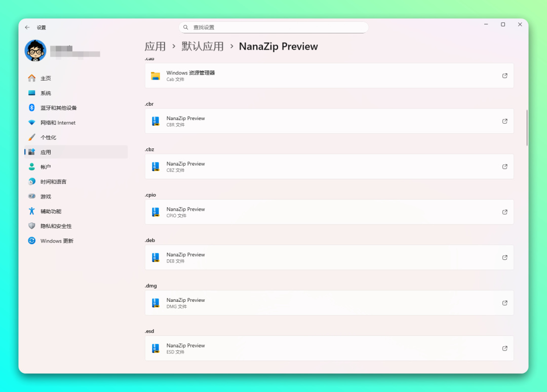The width and height of the screenshot is (547, 392).
Task: Open 游戏 settings section
Action: coord(76,197)
